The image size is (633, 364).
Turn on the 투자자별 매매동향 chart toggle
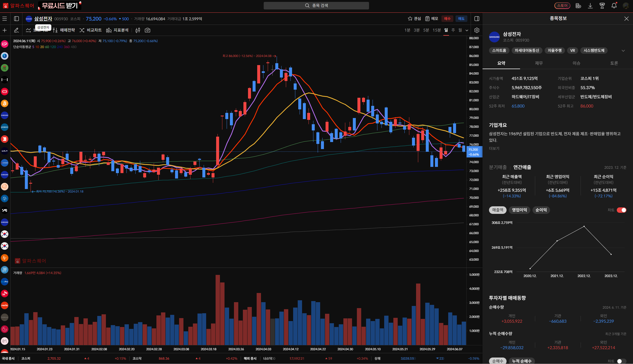pos(621,361)
